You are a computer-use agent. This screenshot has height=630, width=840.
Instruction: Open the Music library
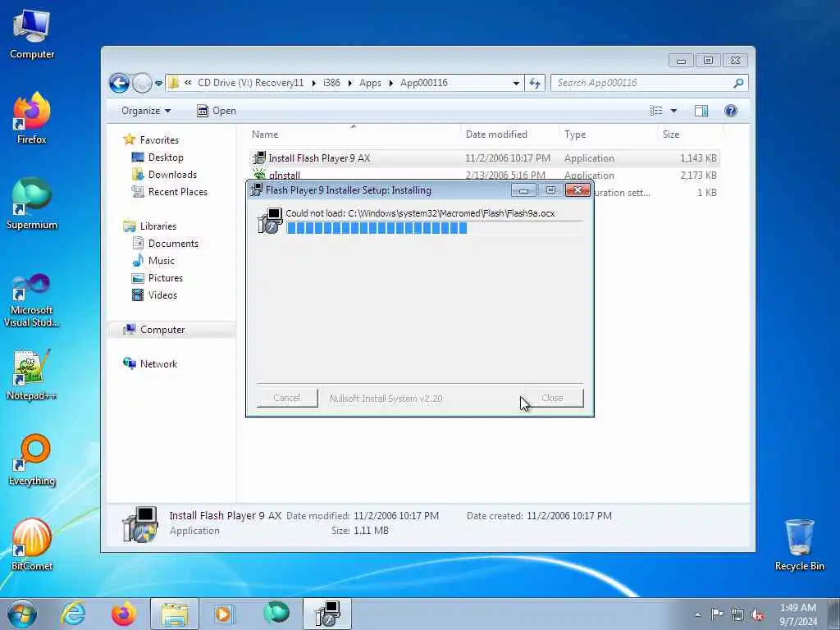(x=162, y=260)
